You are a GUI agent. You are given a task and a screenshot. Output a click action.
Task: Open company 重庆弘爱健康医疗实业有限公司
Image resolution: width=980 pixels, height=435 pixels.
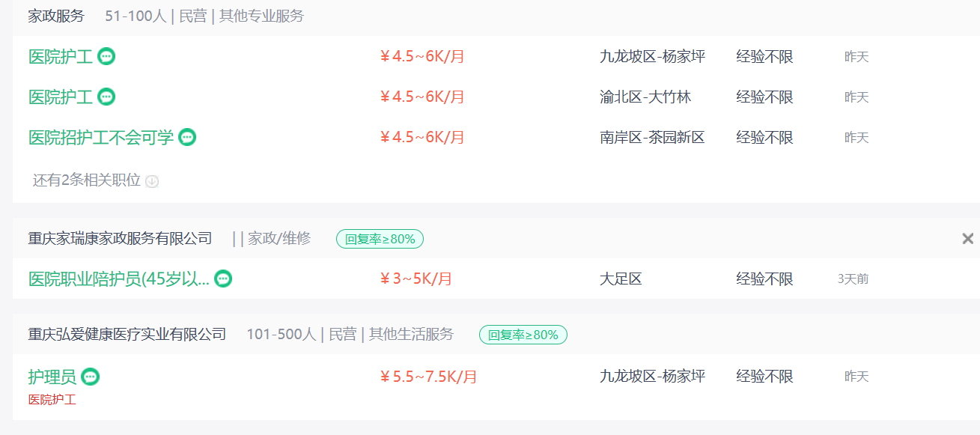tap(127, 334)
